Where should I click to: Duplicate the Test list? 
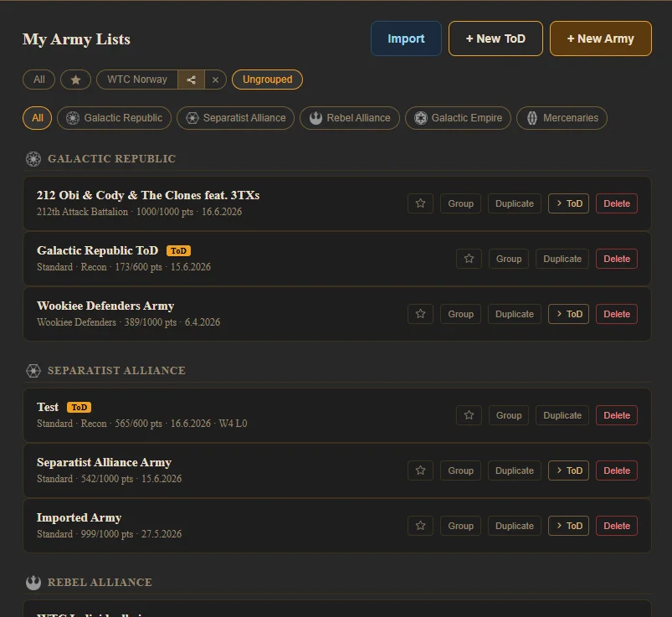point(562,415)
